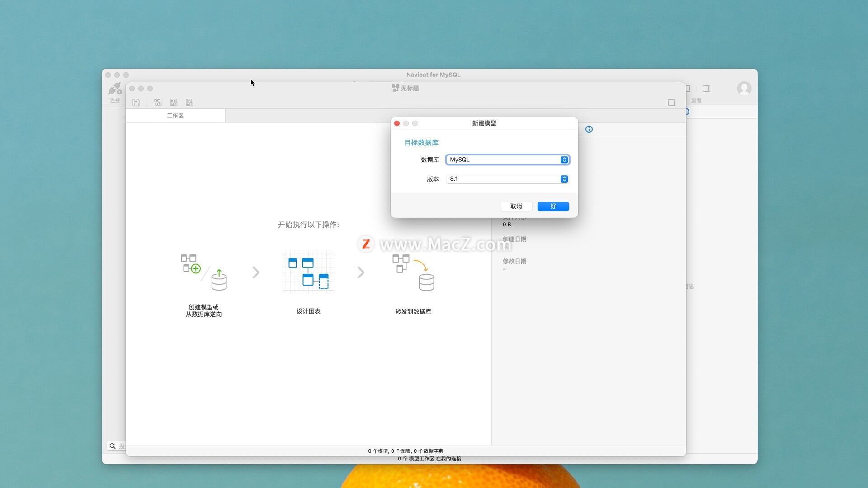Viewport: 868px width, 488px height.
Task: Click the 连接 plug icon in Navicat main window
Action: (115, 89)
